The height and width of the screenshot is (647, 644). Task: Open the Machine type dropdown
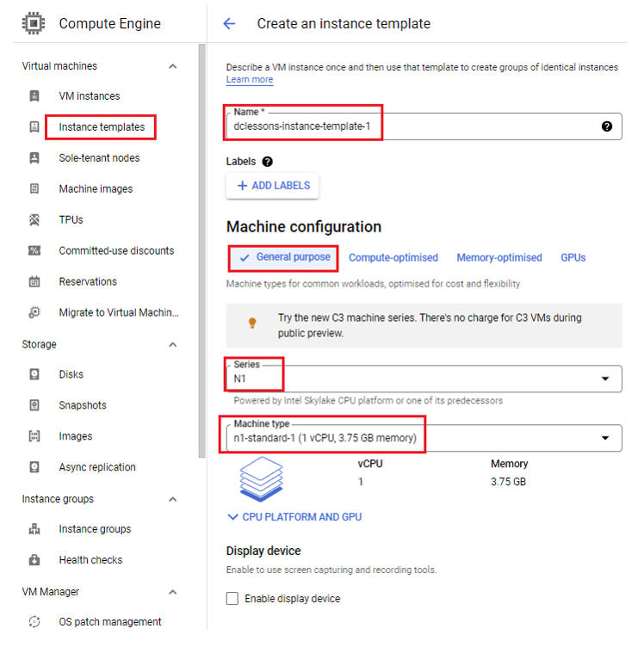coord(424,438)
